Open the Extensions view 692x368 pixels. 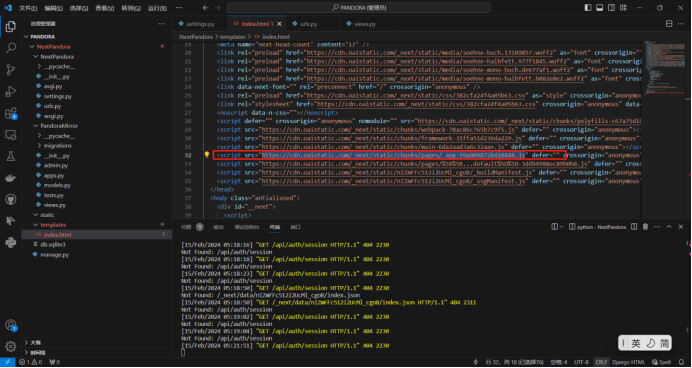click(11, 113)
